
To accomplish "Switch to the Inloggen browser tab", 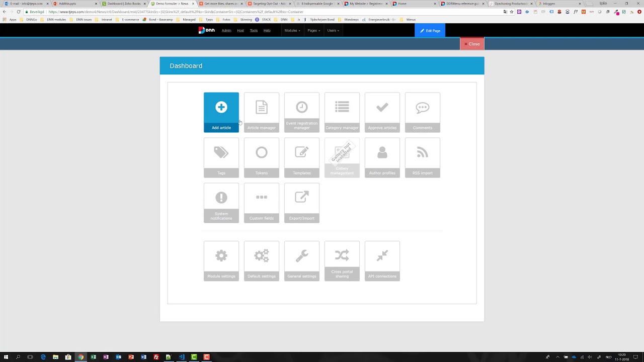I will [560, 4].
